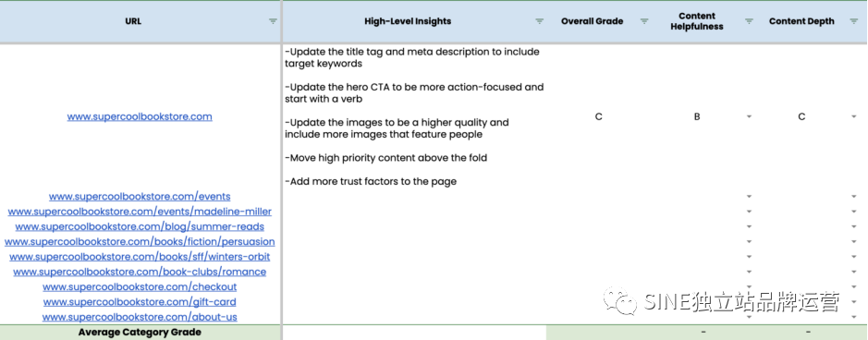Open the Content Helpfulness column filter icon
Image resolution: width=868 pixels, height=340 pixels.
(x=749, y=21)
